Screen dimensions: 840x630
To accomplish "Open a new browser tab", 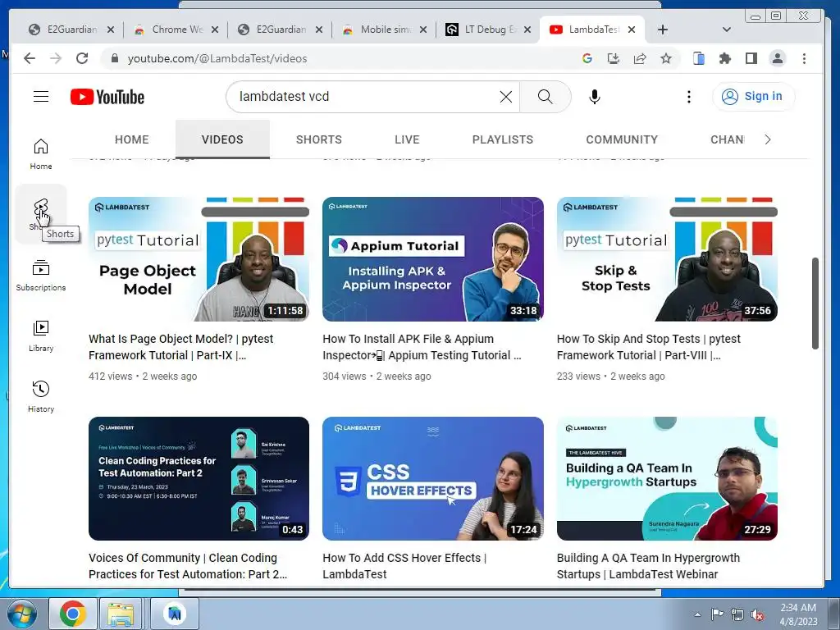I will [x=663, y=30].
